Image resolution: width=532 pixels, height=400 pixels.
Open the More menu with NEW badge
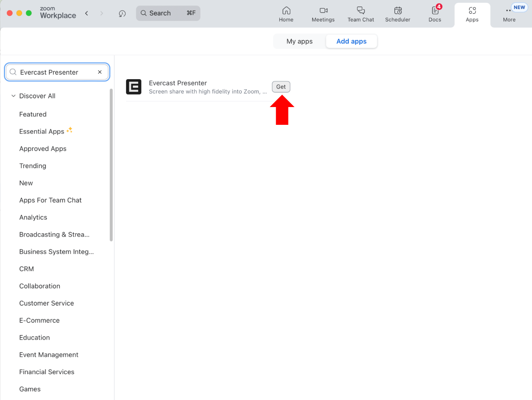[510, 14]
